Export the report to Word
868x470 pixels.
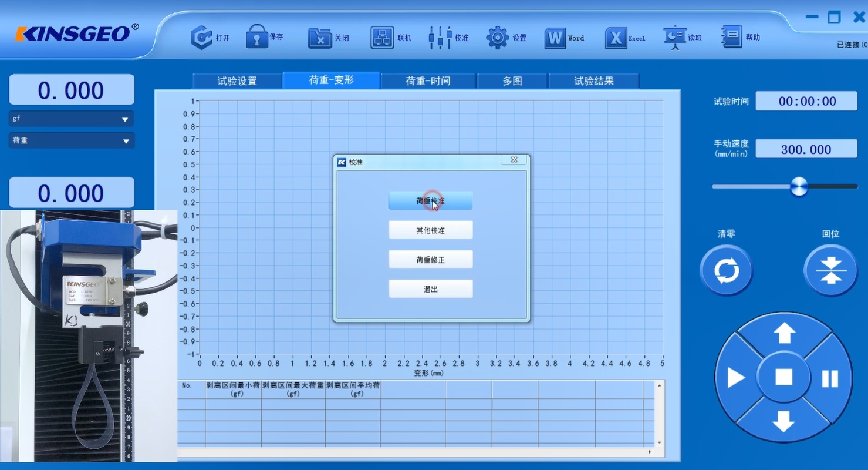click(556, 37)
